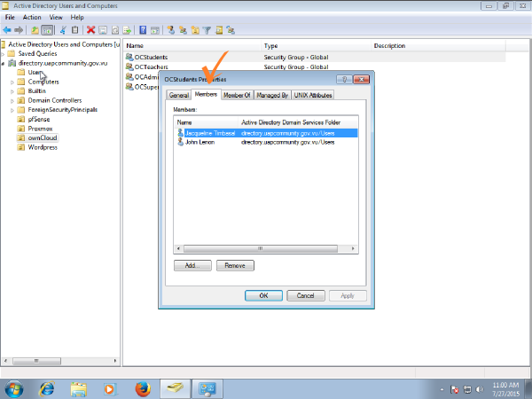Switch to the Member Of tab

237,95
